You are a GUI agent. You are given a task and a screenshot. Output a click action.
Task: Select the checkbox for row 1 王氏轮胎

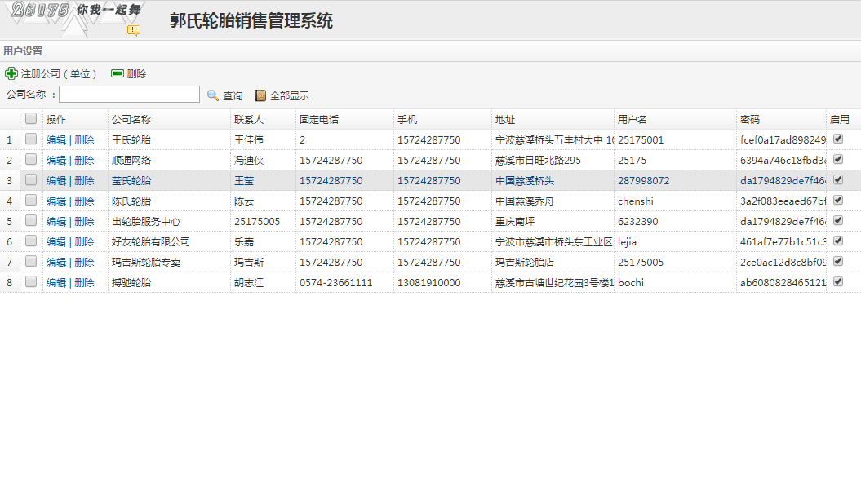31,139
